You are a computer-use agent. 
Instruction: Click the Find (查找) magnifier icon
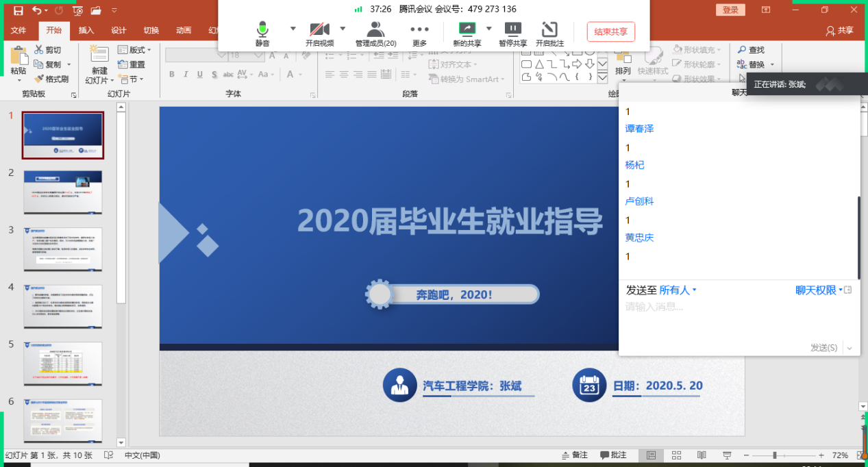741,50
